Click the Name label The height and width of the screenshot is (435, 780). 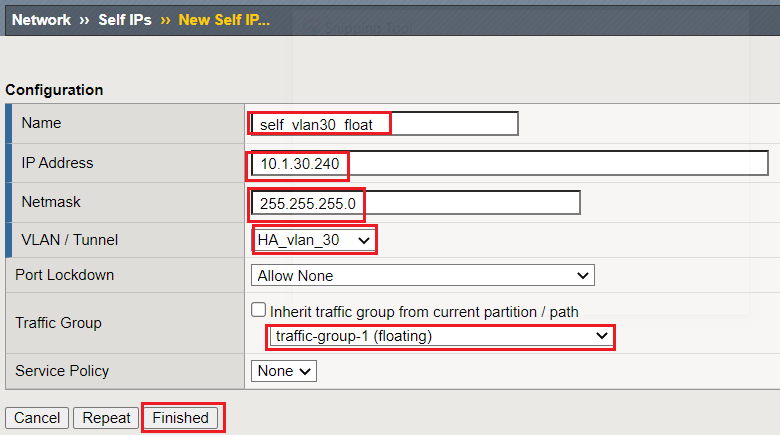pos(41,123)
